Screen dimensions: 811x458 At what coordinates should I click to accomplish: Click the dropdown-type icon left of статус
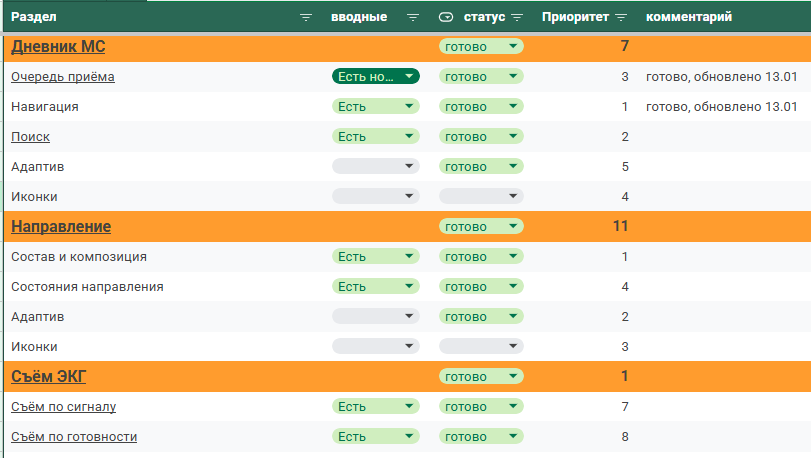[446, 17]
